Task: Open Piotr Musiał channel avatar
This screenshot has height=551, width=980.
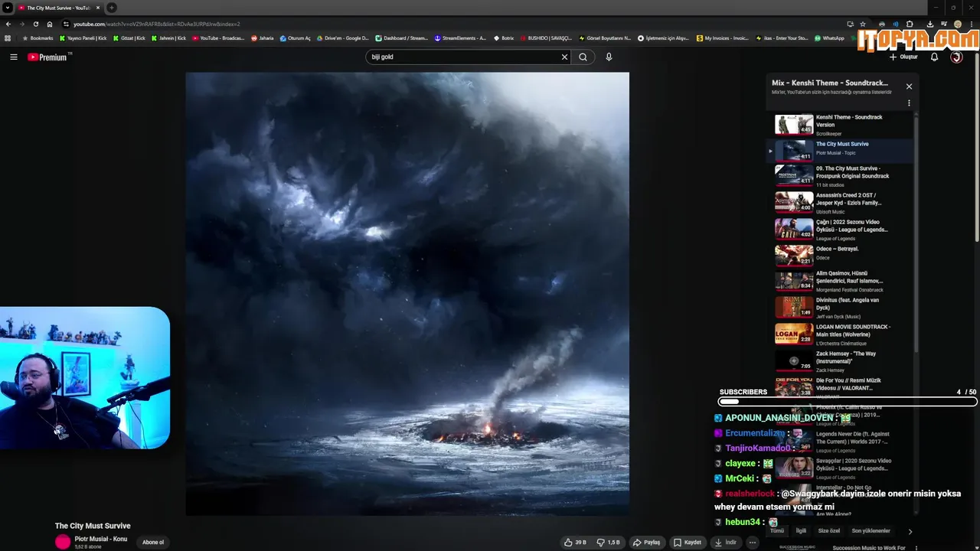Action: [63, 542]
